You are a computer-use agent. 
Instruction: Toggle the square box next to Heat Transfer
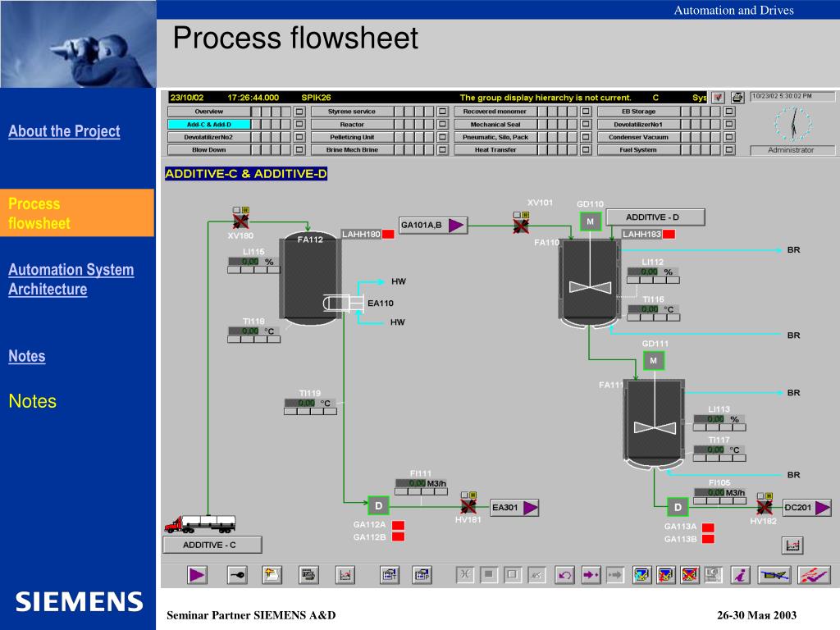tap(586, 150)
